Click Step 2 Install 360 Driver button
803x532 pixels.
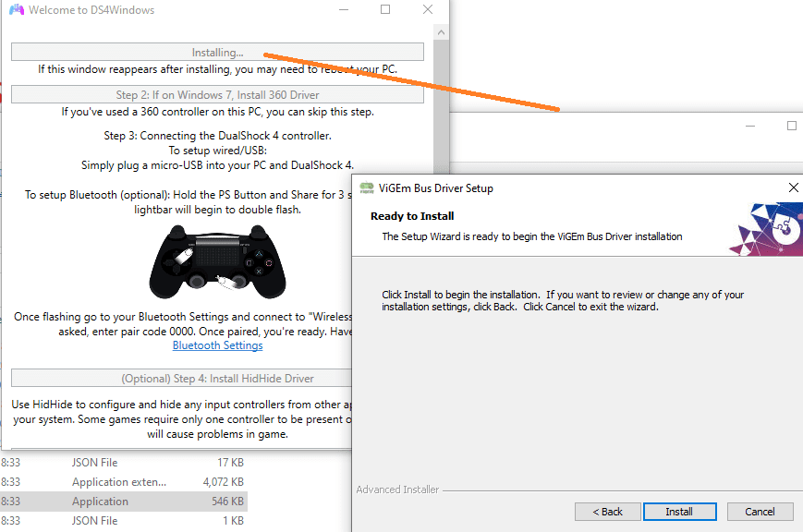pyautogui.click(x=218, y=95)
